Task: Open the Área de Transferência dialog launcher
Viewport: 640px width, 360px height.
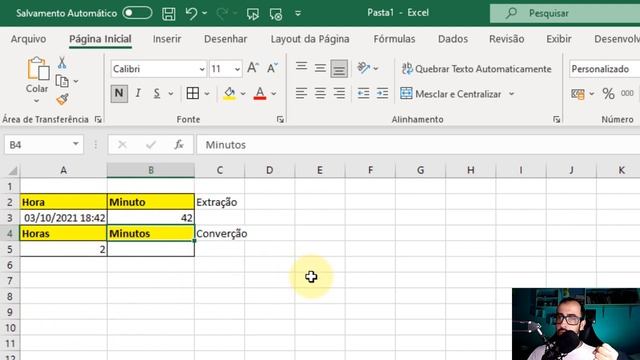Action: (98, 119)
